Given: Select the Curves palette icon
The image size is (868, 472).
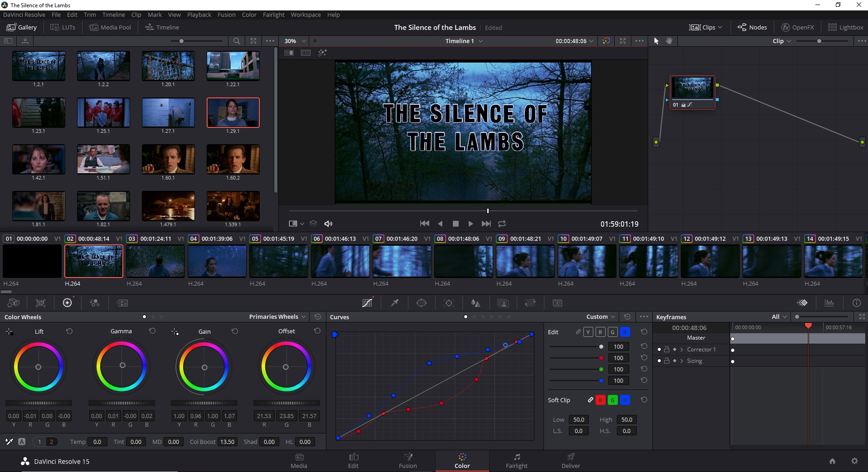Looking at the screenshot, I should 367,303.
